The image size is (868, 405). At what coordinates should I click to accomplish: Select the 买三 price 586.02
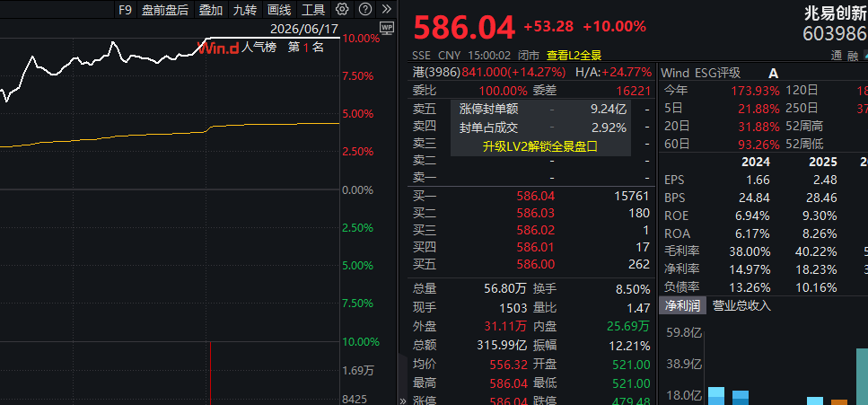coord(535,230)
